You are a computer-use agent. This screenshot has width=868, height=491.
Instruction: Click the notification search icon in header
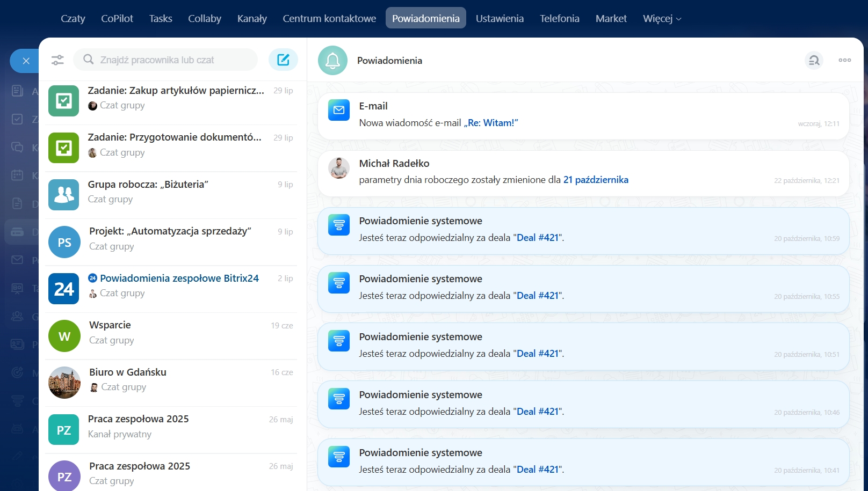point(814,60)
